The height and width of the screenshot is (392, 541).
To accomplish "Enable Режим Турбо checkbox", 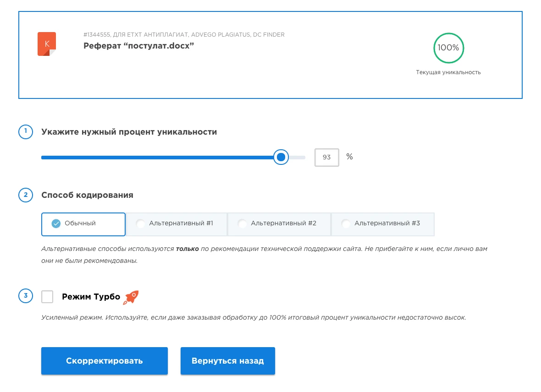I will 47,296.
